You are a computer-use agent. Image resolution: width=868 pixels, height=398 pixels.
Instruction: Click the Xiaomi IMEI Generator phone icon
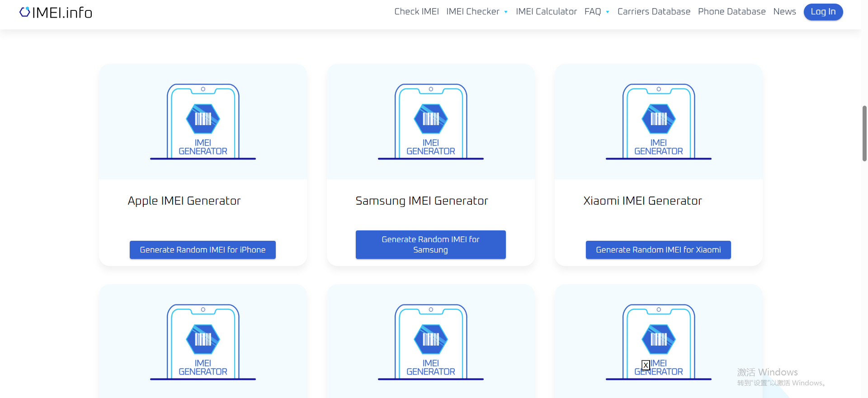coord(659,122)
